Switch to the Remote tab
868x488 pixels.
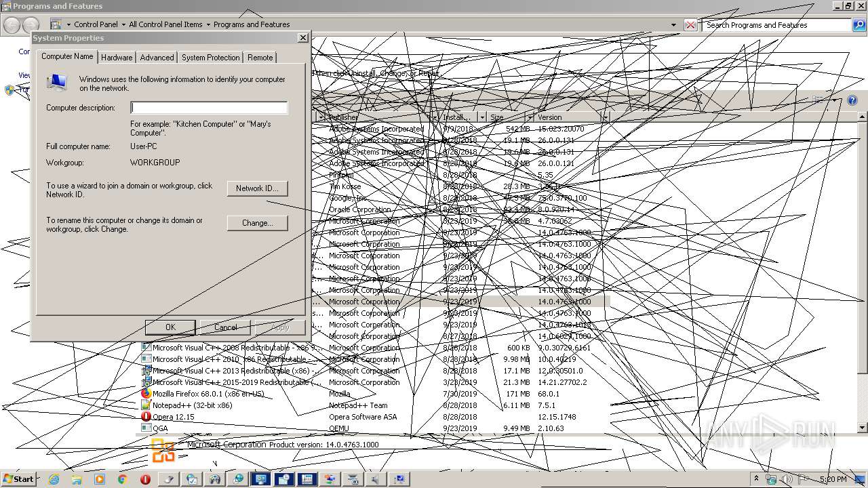[x=260, y=58]
